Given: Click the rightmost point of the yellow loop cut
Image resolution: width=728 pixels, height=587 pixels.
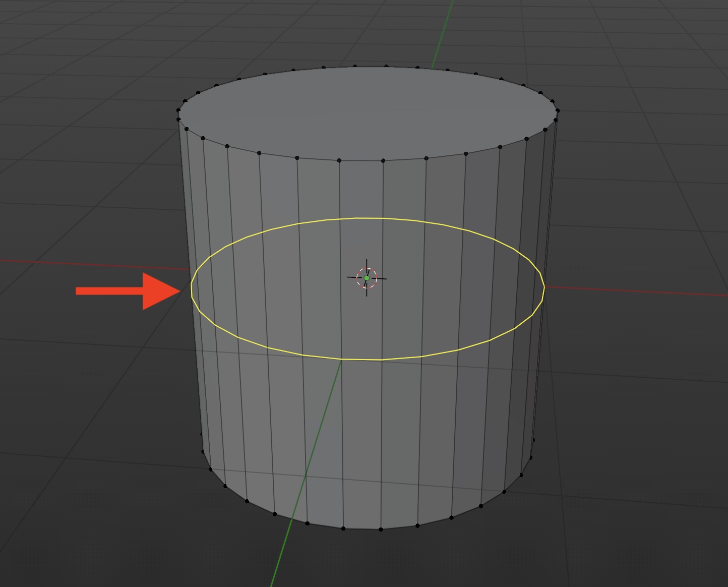Looking at the screenshot, I should [x=544, y=287].
